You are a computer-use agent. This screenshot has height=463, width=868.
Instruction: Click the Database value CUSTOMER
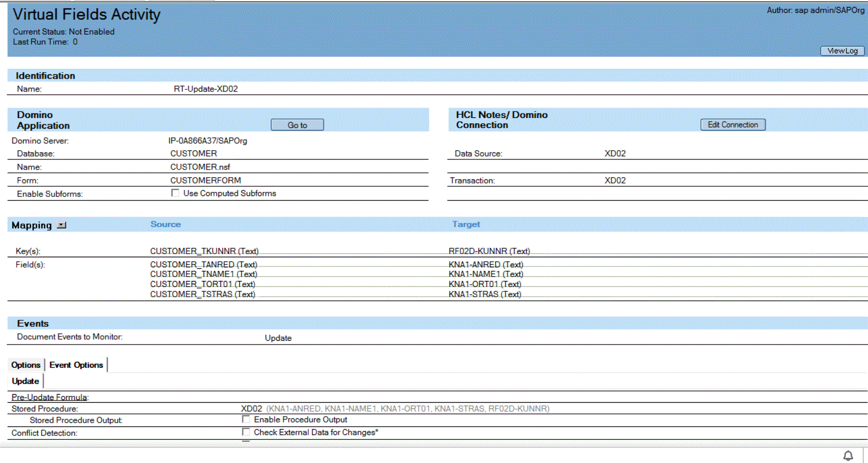[x=193, y=153]
